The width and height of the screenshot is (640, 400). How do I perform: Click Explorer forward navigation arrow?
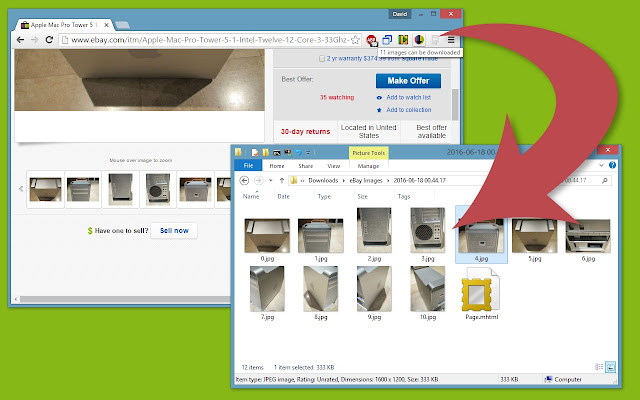point(258,180)
